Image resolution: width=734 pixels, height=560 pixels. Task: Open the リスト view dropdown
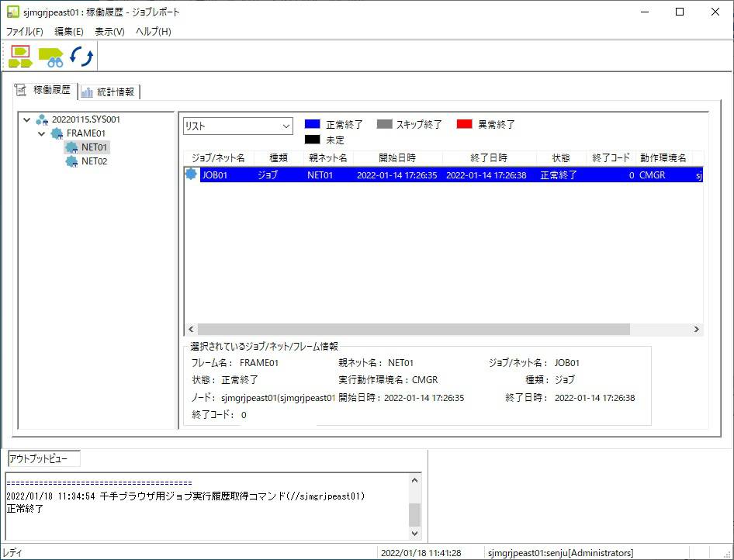tap(237, 126)
